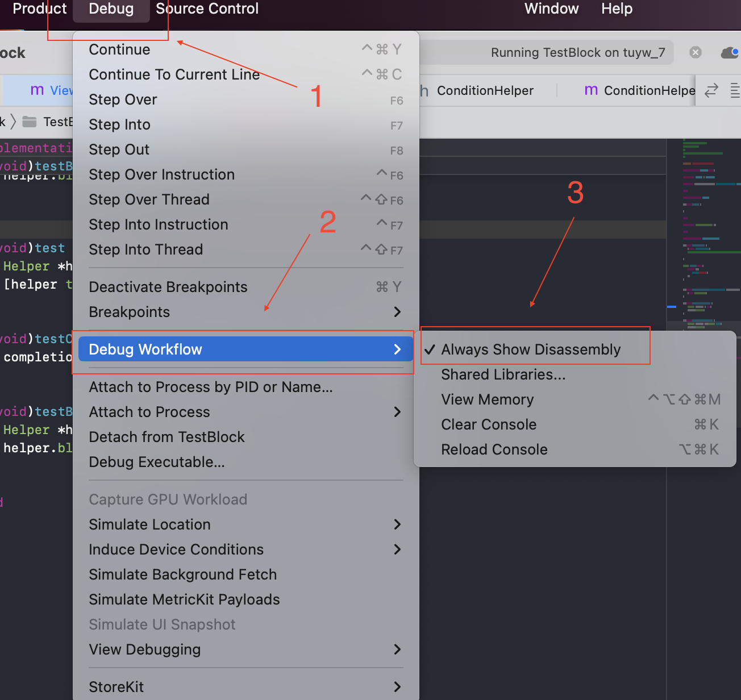Click the cloud status icon in toolbar
Viewport: 741px width, 700px height.
729,53
